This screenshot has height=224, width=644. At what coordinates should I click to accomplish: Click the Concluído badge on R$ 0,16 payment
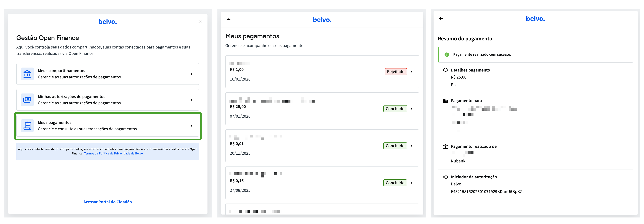pos(395,183)
